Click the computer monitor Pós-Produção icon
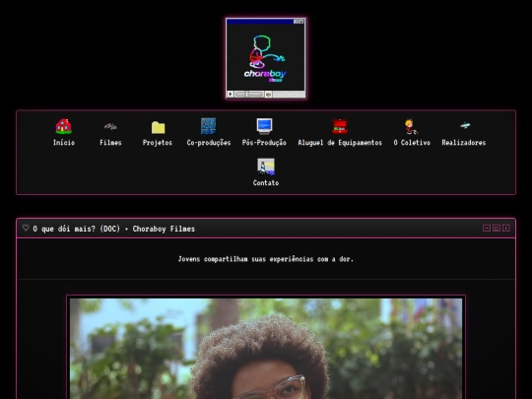 pyautogui.click(x=264, y=126)
